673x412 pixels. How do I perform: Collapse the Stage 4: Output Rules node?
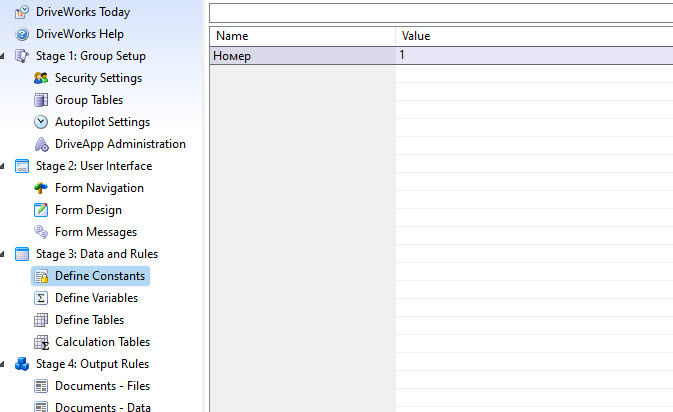[3, 364]
